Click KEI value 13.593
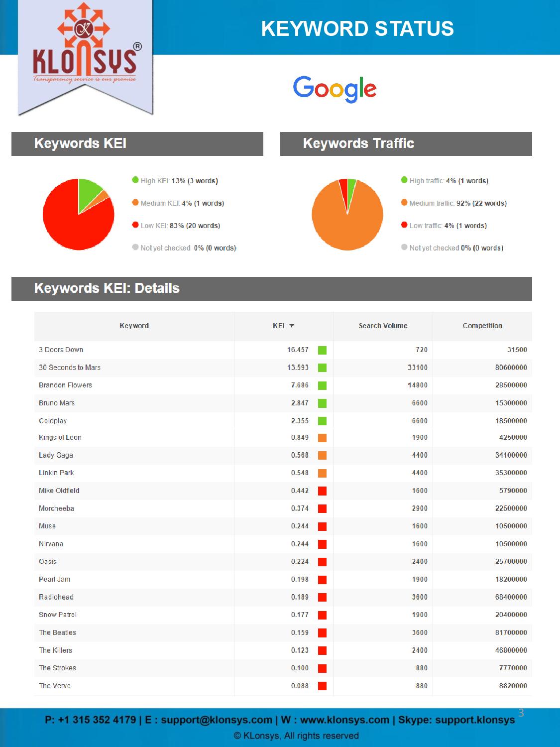 298,368
